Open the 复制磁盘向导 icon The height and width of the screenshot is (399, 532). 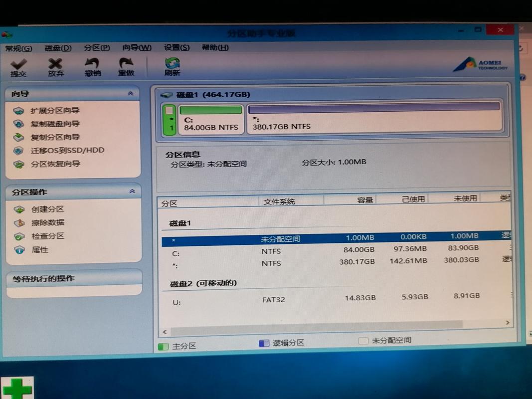[x=18, y=124]
